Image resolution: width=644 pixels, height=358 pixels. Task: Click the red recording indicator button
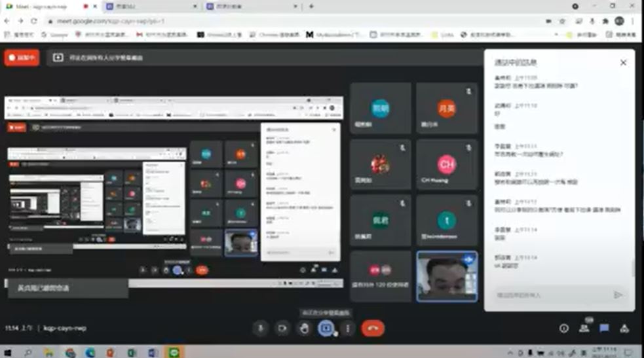[22, 58]
